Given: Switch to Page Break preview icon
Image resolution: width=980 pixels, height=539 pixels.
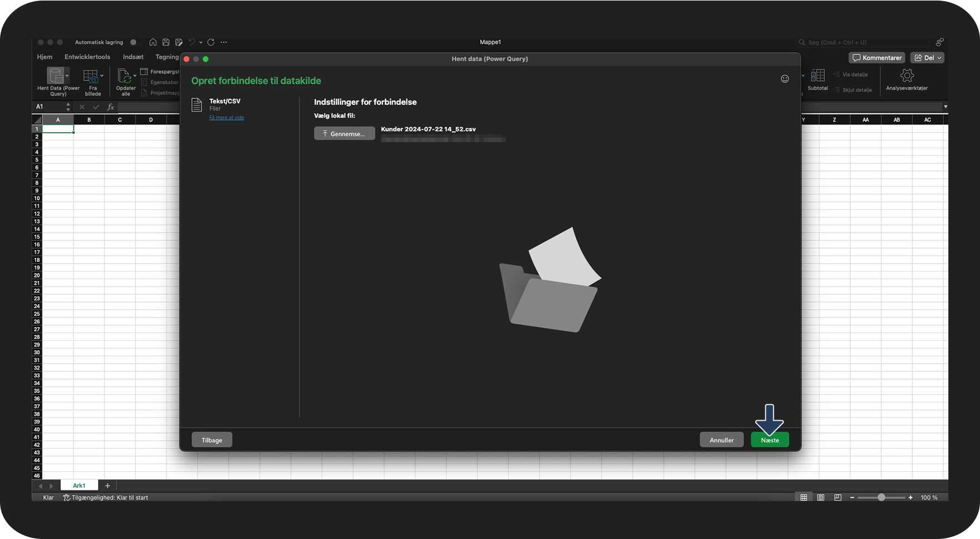Looking at the screenshot, I should click(838, 497).
